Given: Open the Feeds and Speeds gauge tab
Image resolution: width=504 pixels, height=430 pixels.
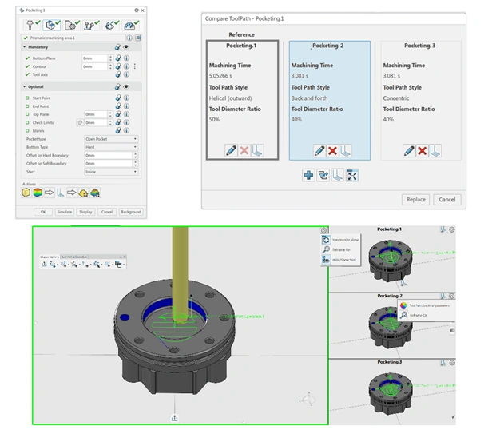Looking at the screenshot, I should 130,25.
